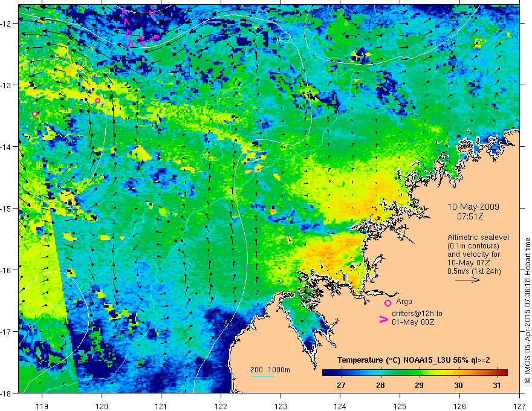Screen dimensions: 532x411
Task: Click the '01-May 00Z' legend text
Action: point(412,322)
